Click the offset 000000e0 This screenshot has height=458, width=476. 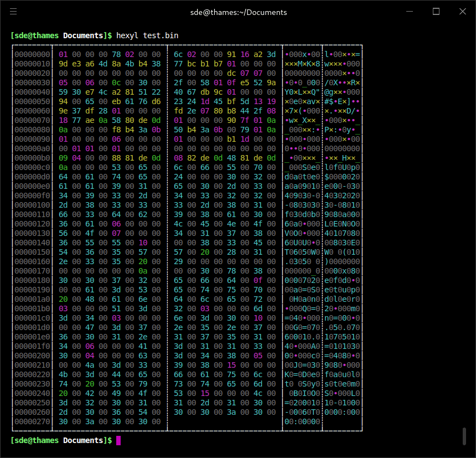pyautogui.click(x=32, y=186)
